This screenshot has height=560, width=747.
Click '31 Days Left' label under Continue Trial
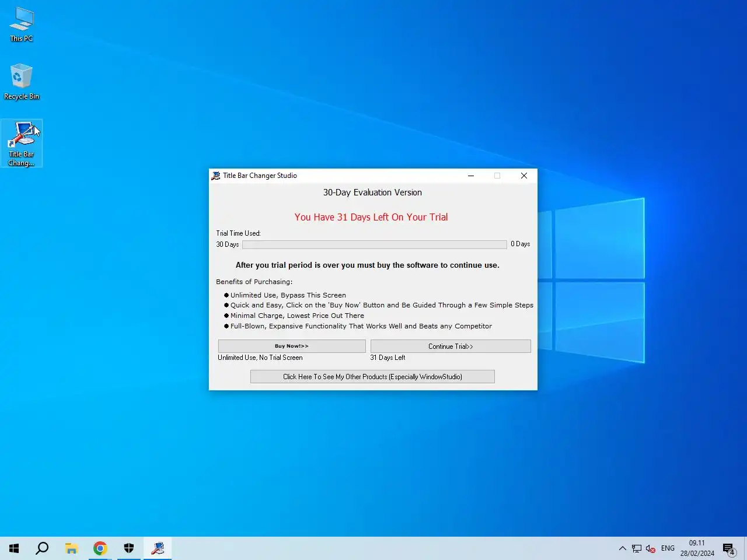[x=388, y=358]
